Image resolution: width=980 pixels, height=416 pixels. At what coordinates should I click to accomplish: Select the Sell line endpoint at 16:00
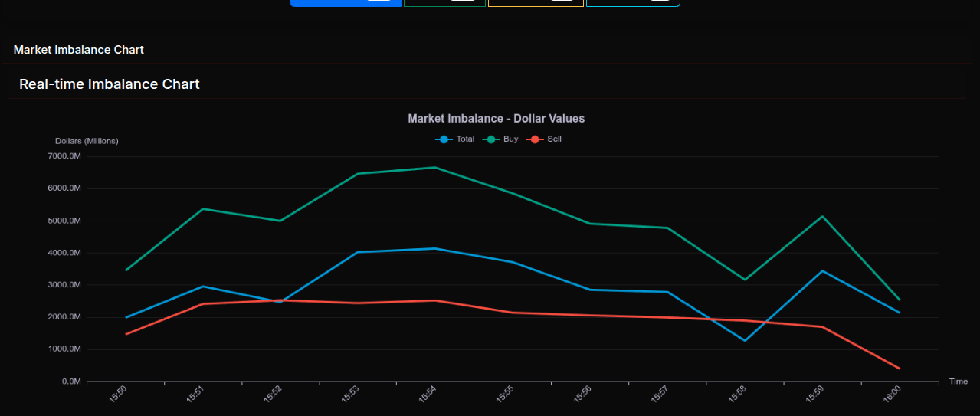click(x=899, y=369)
